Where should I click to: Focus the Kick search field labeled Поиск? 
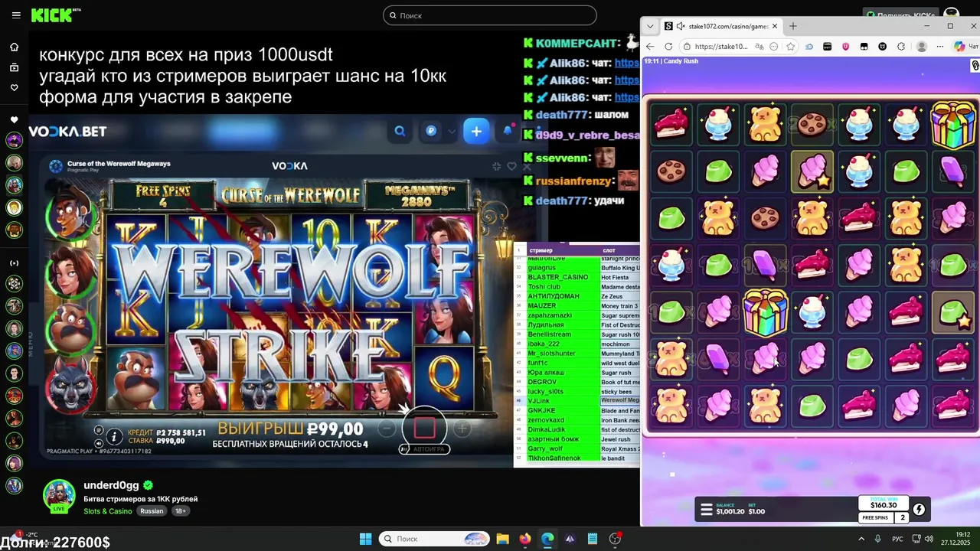point(490,15)
